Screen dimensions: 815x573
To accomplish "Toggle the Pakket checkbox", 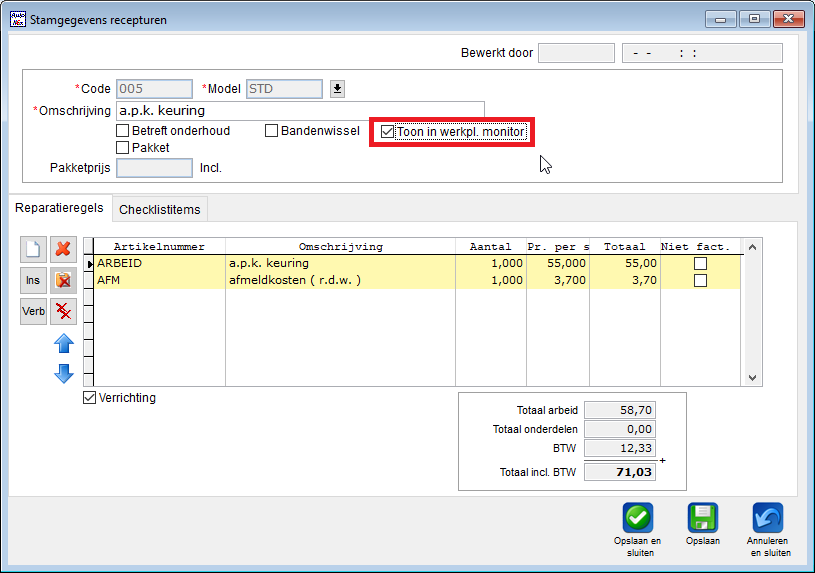I will [122, 148].
